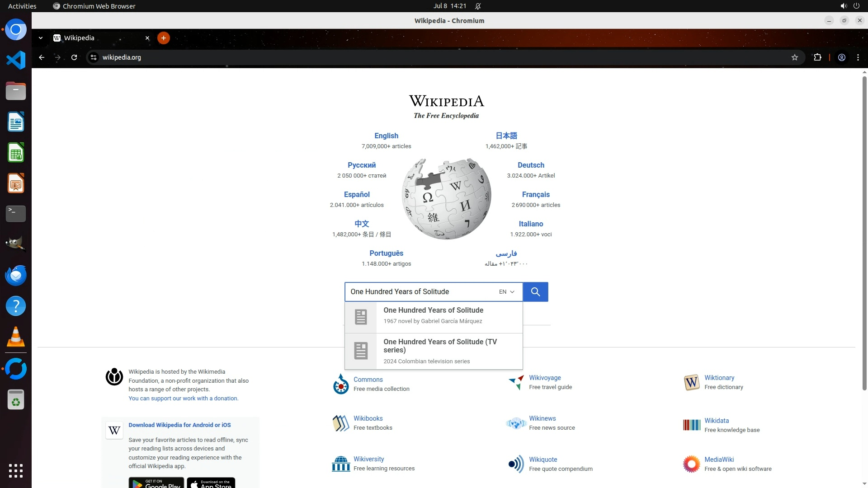The height and width of the screenshot is (488, 868).
Task: Open the tab search chevron dropdown
Action: coord(41,38)
